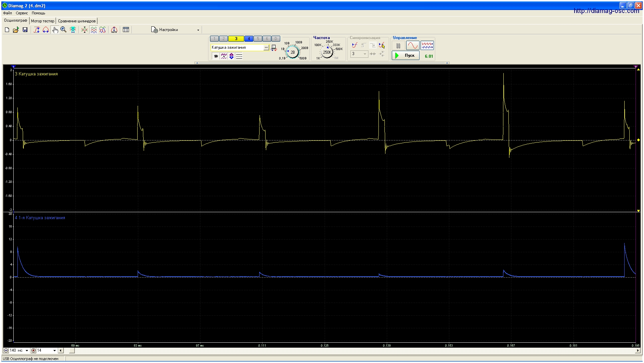Image resolution: width=644 pixels, height=363 pixels.
Task: Click the rising step trigger icon
Action: coord(364,45)
